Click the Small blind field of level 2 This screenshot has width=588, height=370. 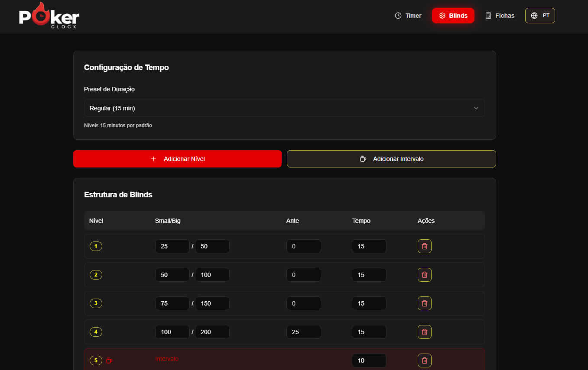[172, 274]
